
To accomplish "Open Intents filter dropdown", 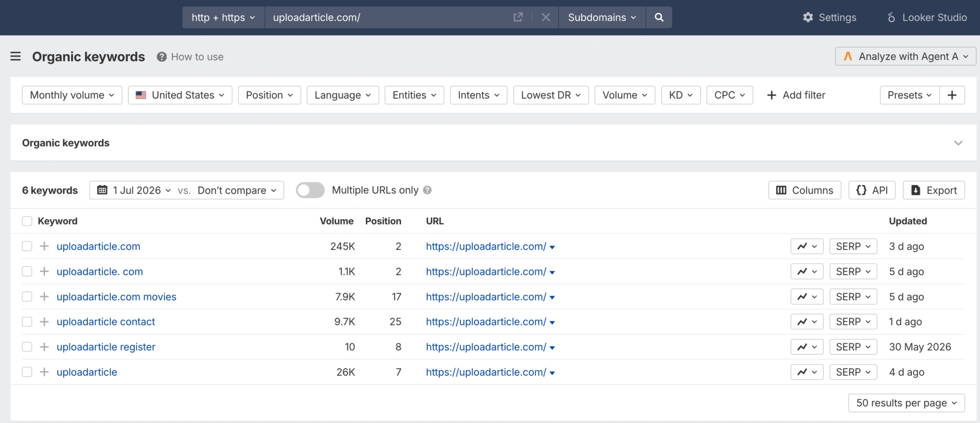I will click(x=479, y=95).
